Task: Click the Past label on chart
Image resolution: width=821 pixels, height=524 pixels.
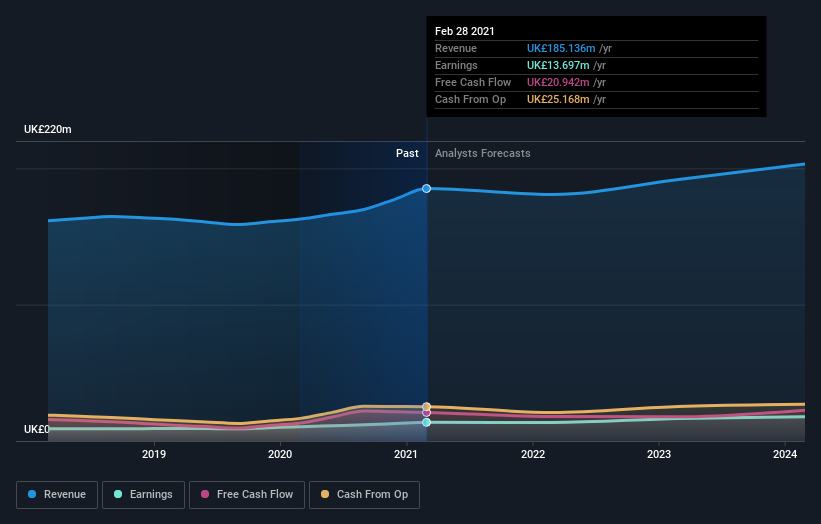Action: pyautogui.click(x=407, y=153)
